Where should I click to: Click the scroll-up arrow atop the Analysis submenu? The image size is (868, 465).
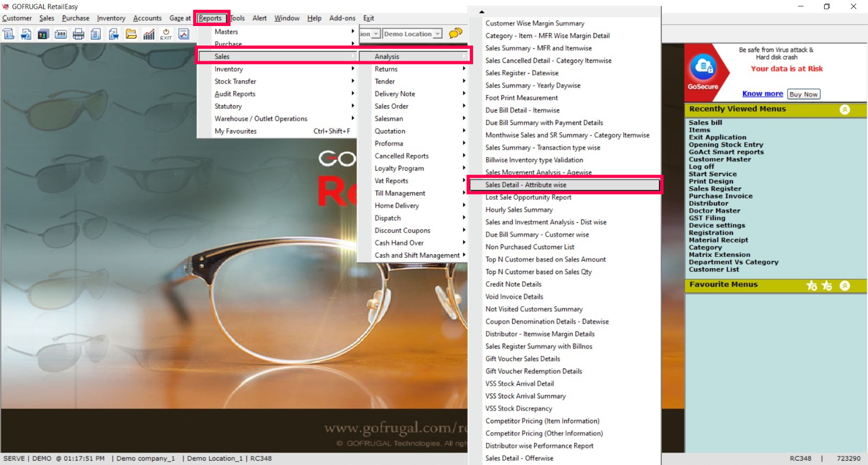pos(482,11)
